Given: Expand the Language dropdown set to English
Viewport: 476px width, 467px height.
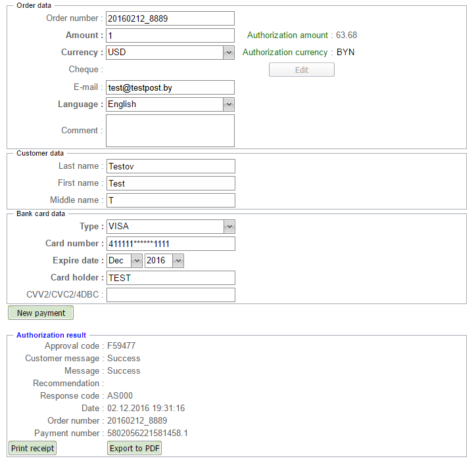Looking at the screenshot, I should [170, 104].
